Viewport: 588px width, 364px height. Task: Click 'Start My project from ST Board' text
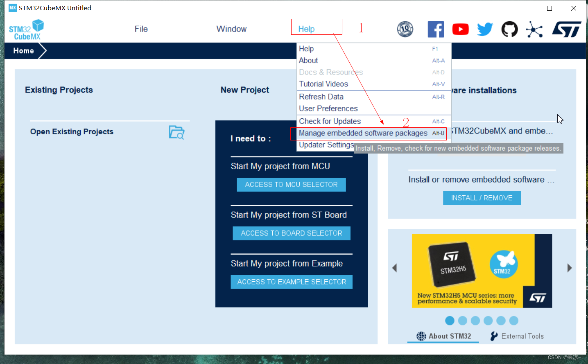pyautogui.click(x=289, y=215)
